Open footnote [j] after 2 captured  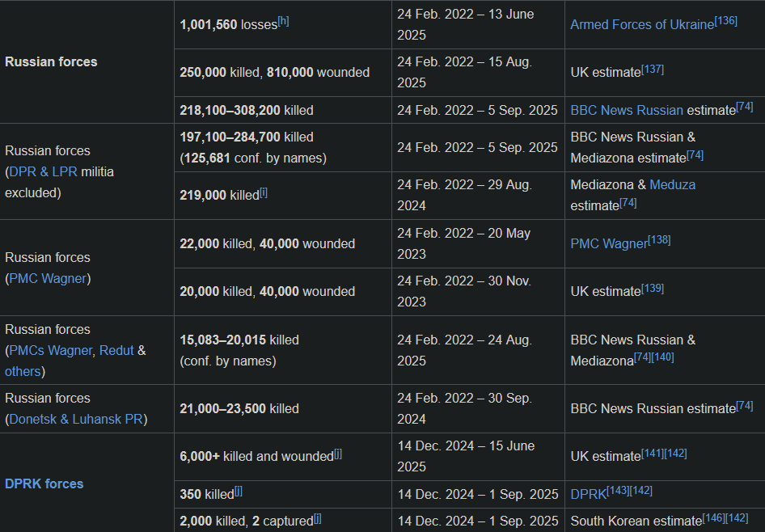point(318,518)
